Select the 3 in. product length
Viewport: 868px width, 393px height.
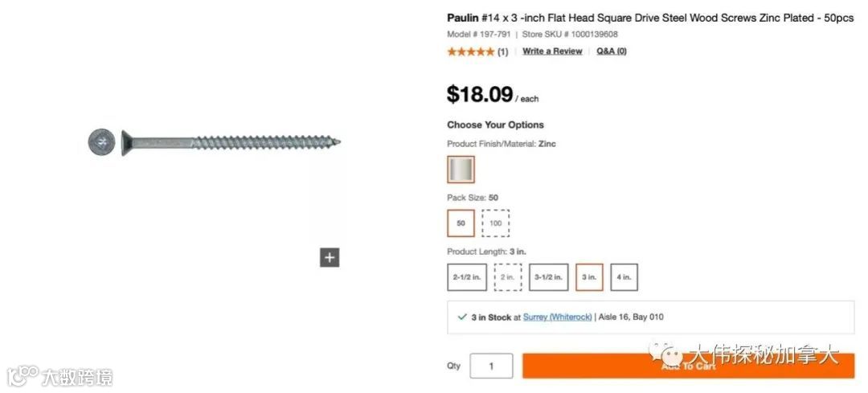click(589, 277)
